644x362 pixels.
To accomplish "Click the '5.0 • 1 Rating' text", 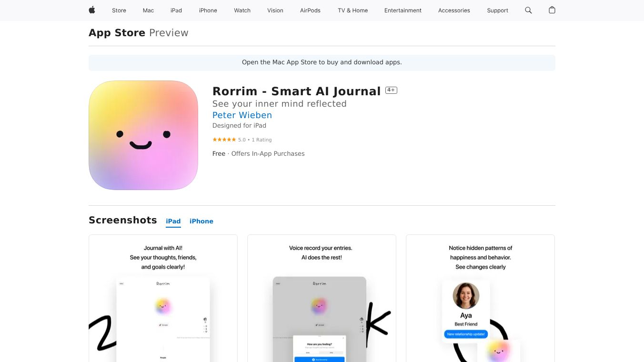I will point(255,140).
